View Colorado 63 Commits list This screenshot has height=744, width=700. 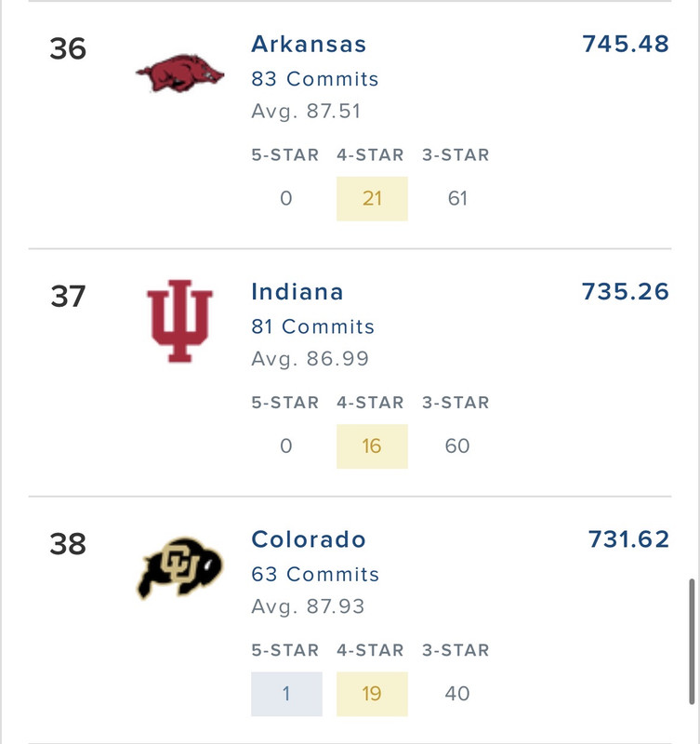click(x=315, y=574)
